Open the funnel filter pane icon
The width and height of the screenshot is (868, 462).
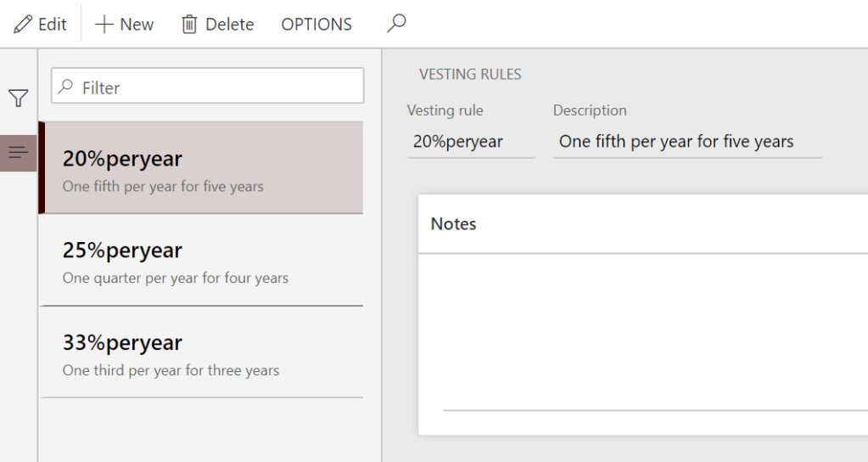[x=19, y=98]
